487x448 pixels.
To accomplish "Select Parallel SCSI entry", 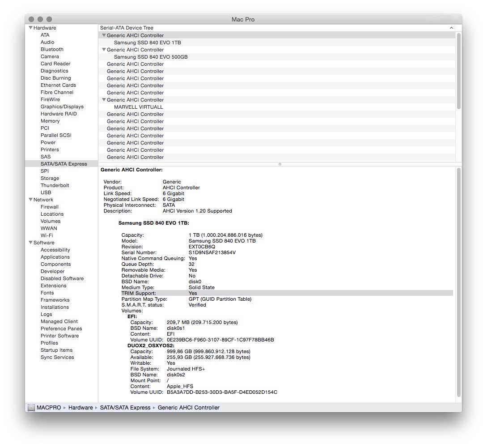I will point(56,135).
